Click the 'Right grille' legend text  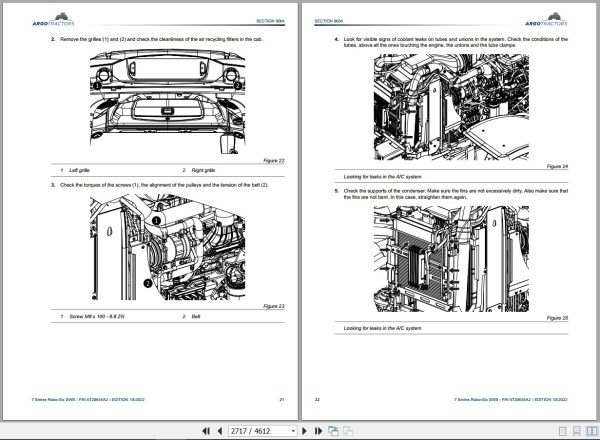203,170
